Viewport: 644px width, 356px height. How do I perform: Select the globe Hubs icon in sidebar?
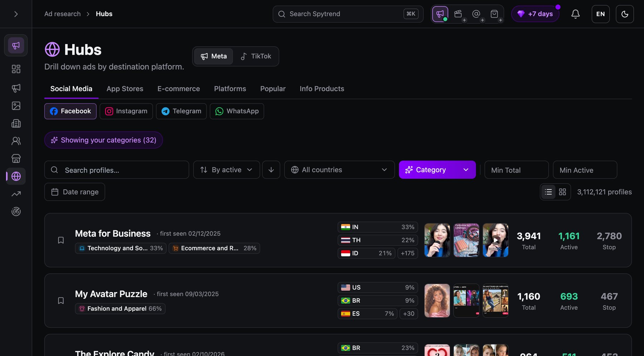(16, 176)
